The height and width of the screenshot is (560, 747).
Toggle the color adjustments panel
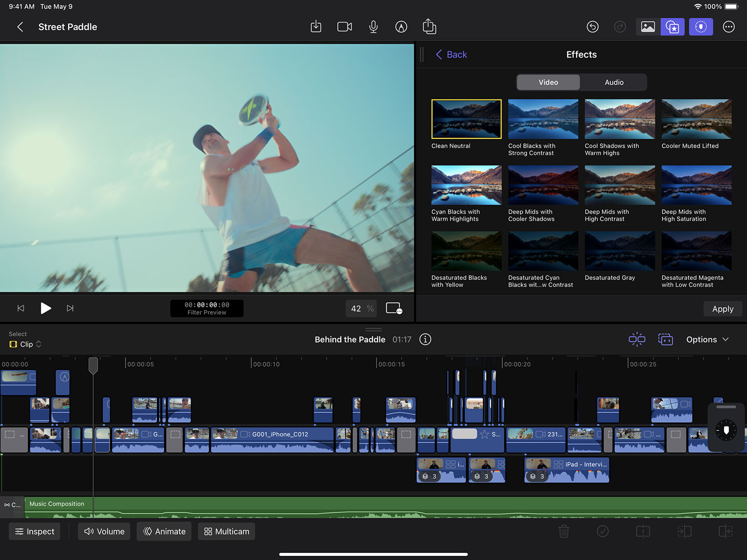[701, 27]
